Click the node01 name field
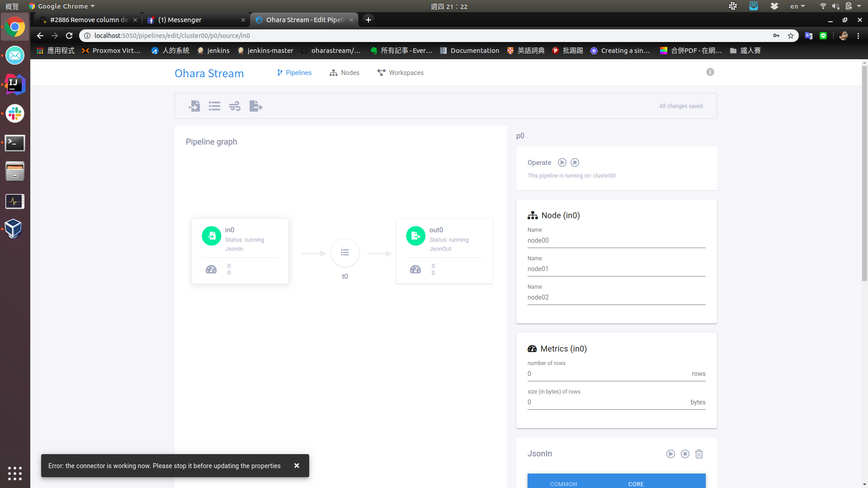 coord(616,269)
